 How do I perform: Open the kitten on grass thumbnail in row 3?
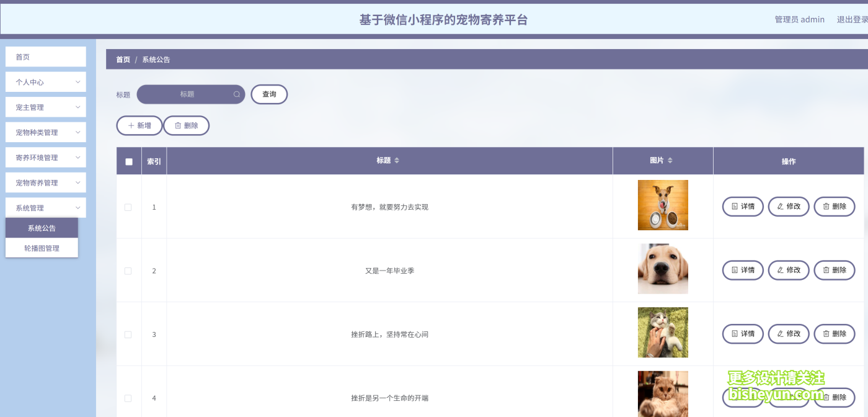663,333
